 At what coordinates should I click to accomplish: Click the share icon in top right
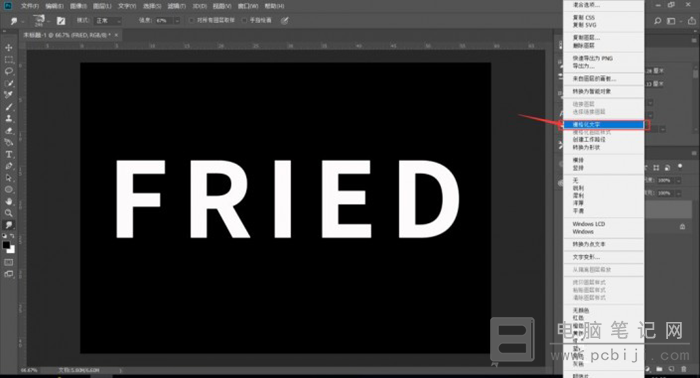point(692,21)
